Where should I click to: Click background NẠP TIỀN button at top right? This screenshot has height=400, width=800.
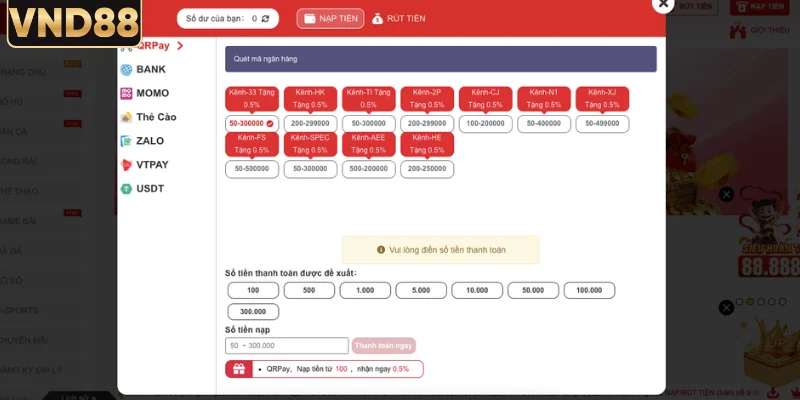[x=760, y=7]
